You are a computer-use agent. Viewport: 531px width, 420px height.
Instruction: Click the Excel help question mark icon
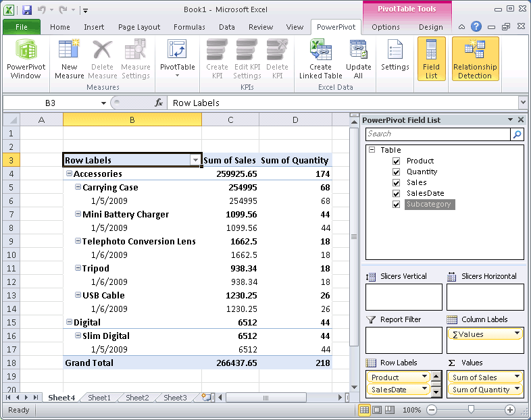[476, 26]
